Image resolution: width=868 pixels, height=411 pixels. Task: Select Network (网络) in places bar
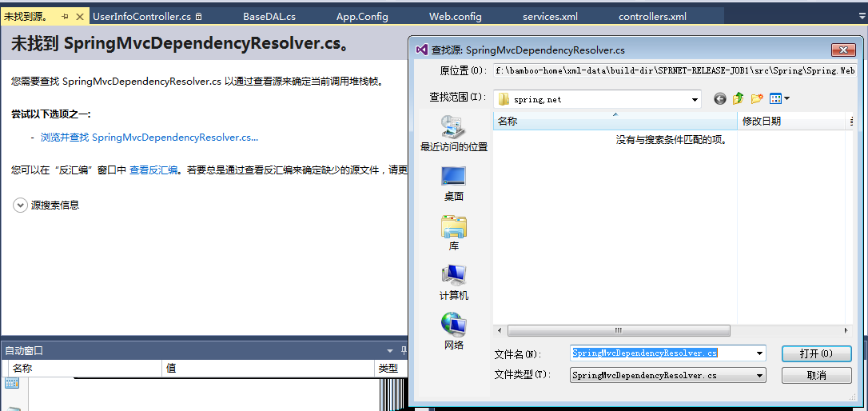point(454,331)
